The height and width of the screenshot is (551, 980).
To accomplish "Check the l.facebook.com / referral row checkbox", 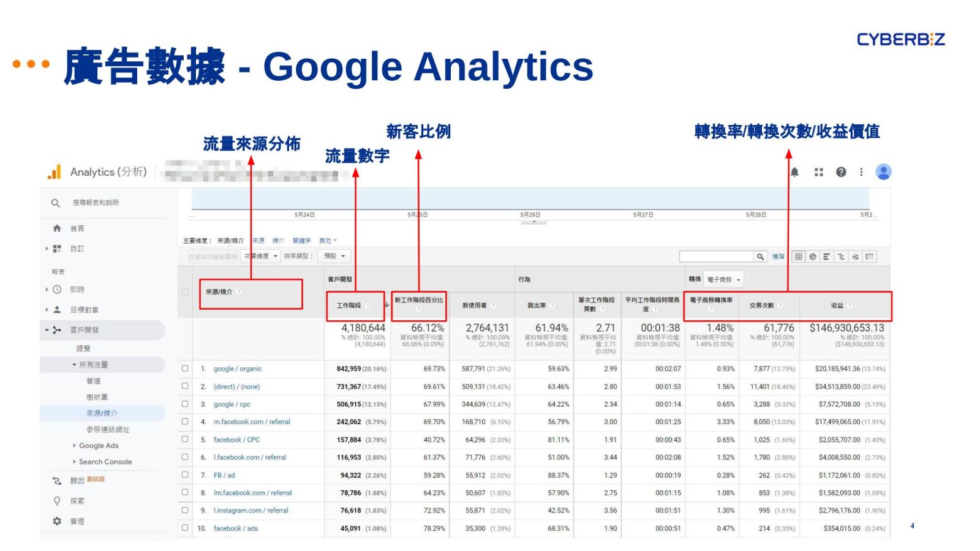I will 185,457.
